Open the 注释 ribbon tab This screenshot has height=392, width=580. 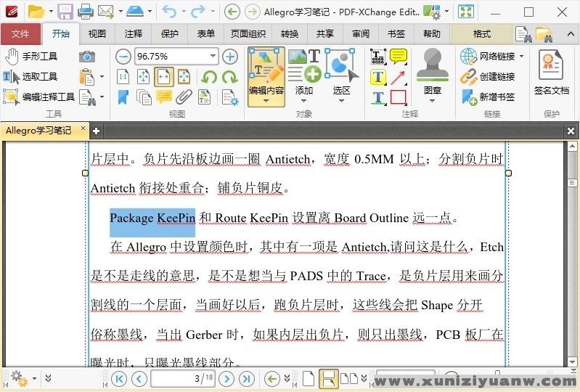(134, 34)
